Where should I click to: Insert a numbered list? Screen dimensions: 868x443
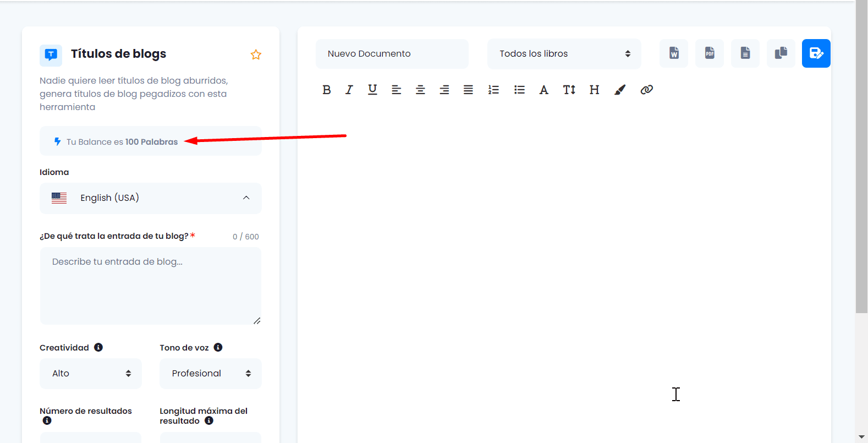[x=493, y=90]
